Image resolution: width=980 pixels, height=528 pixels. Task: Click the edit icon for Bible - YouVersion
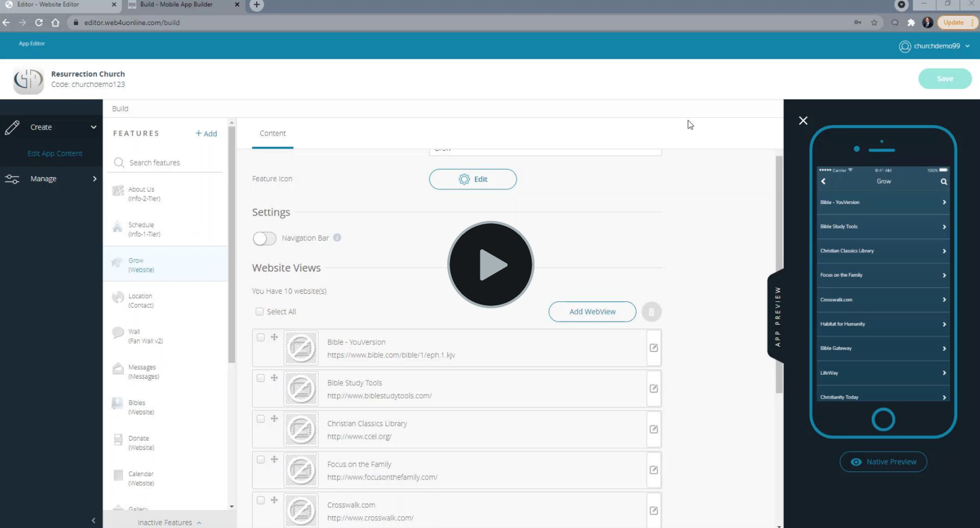click(654, 348)
